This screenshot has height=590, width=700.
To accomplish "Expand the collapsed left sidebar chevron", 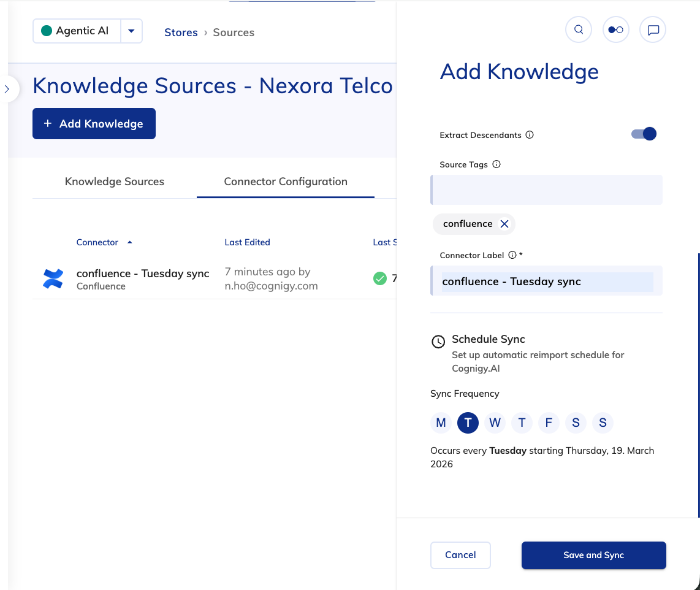I will click(7, 90).
